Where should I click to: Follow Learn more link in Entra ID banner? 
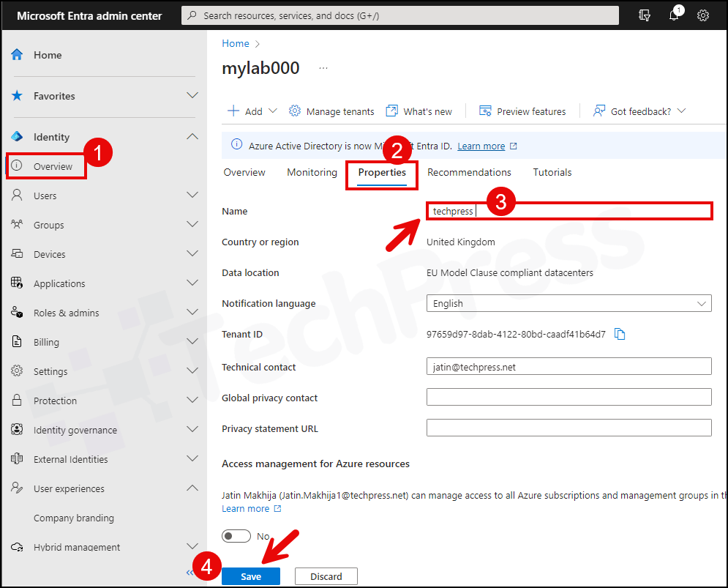481,146
